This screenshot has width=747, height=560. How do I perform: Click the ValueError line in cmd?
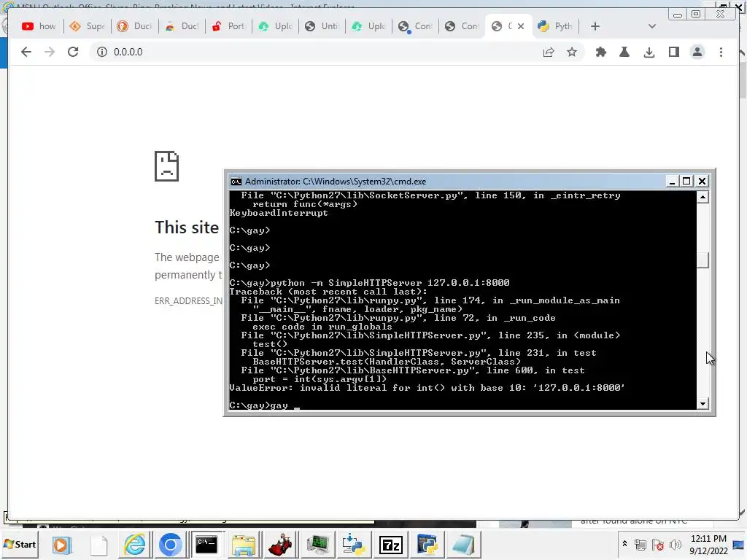(x=427, y=388)
